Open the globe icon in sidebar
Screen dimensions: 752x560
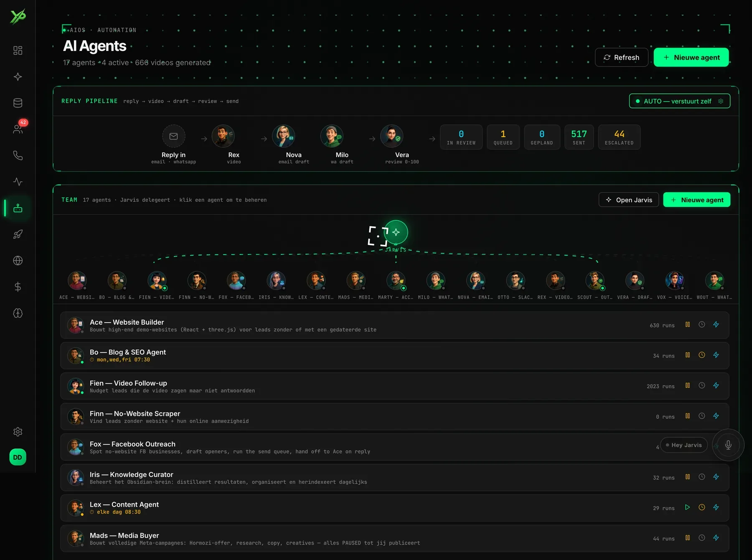click(18, 261)
